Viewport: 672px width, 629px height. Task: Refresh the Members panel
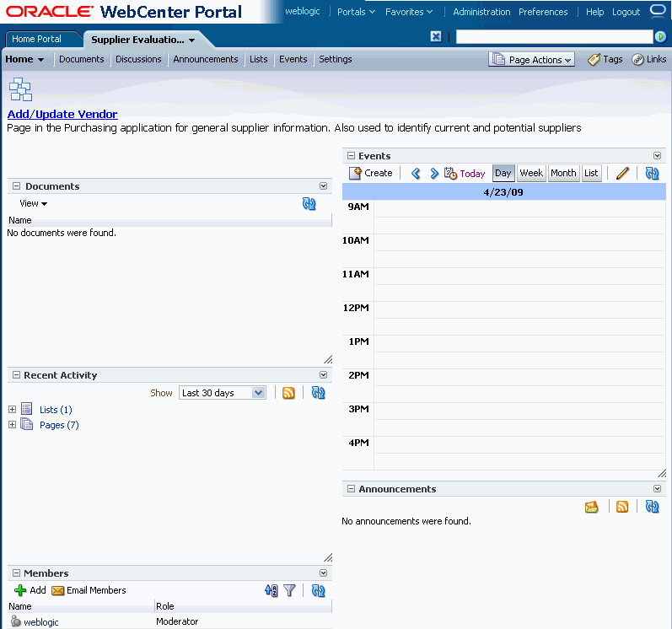tap(318, 590)
